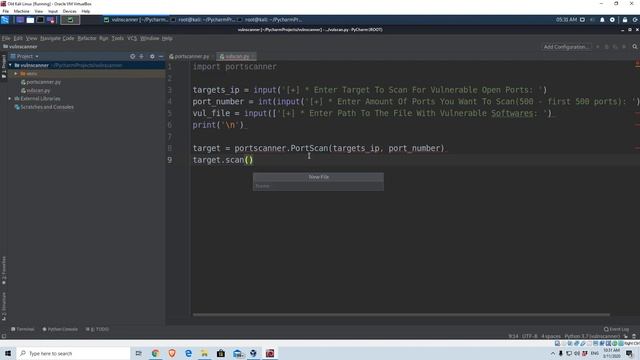Open Edge from Windows taskbar

click(x=188, y=353)
